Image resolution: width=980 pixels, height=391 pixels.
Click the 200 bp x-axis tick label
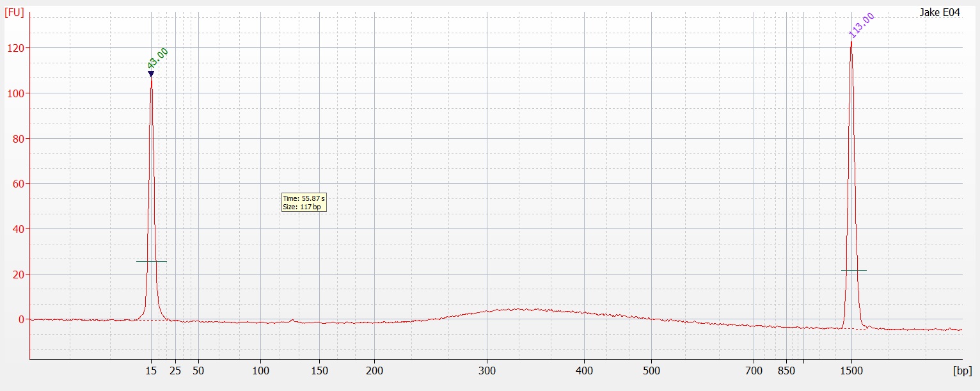[x=375, y=371]
